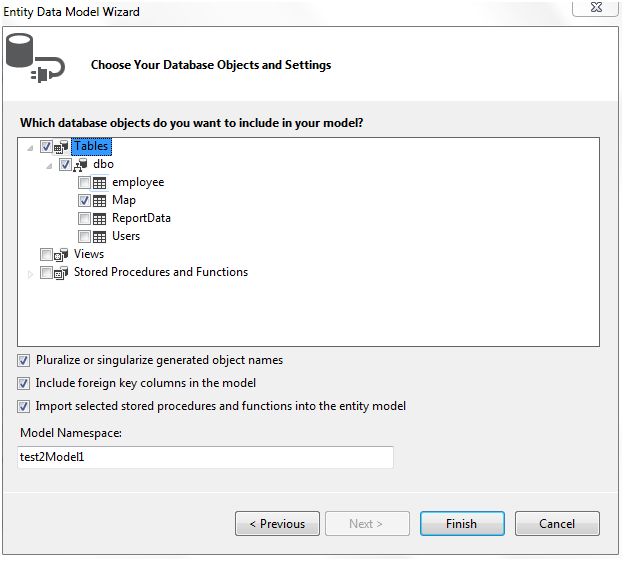The width and height of the screenshot is (624, 561).
Task: Collapse the Tables tree node
Action: click(30, 148)
